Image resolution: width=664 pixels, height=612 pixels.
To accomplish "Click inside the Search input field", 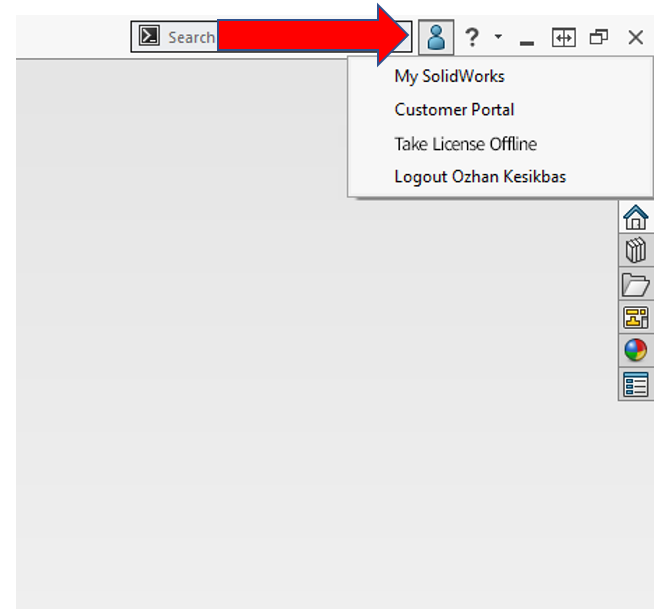I will 190,37.
